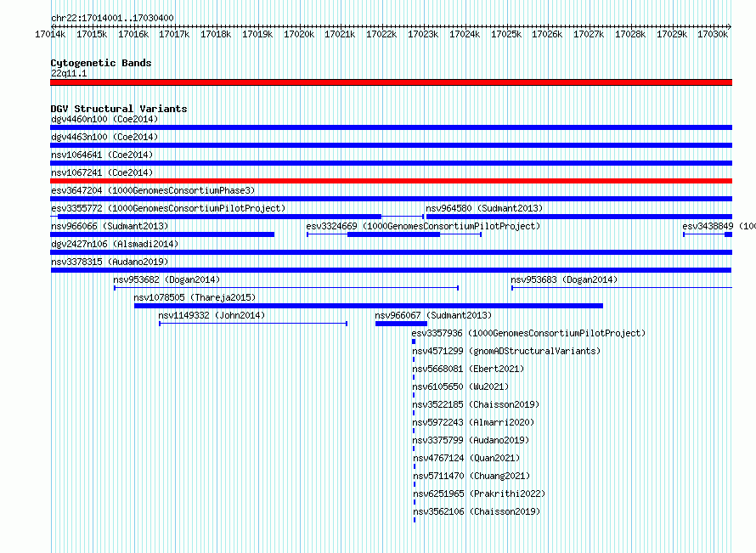
Task: Open nsv1064641 (Coe2014) variant label
Action: (x=102, y=155)
